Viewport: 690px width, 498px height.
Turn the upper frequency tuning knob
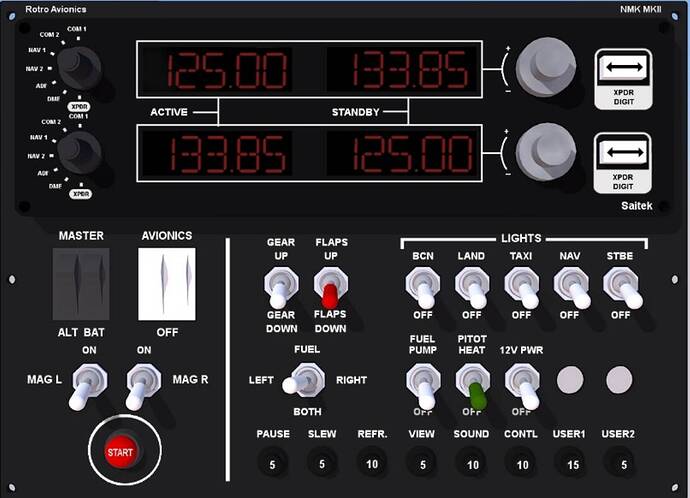pyautogui.click(x=546, y=67)
